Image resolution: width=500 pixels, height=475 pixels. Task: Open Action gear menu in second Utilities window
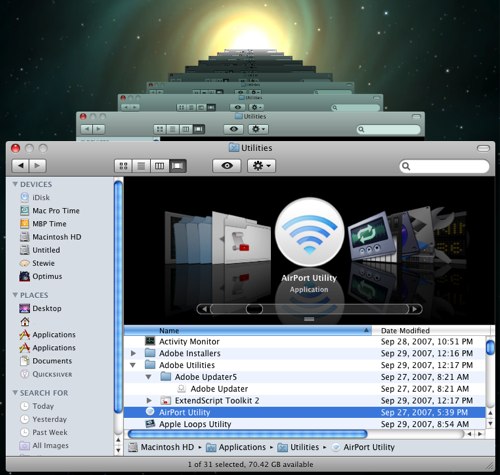258,129
